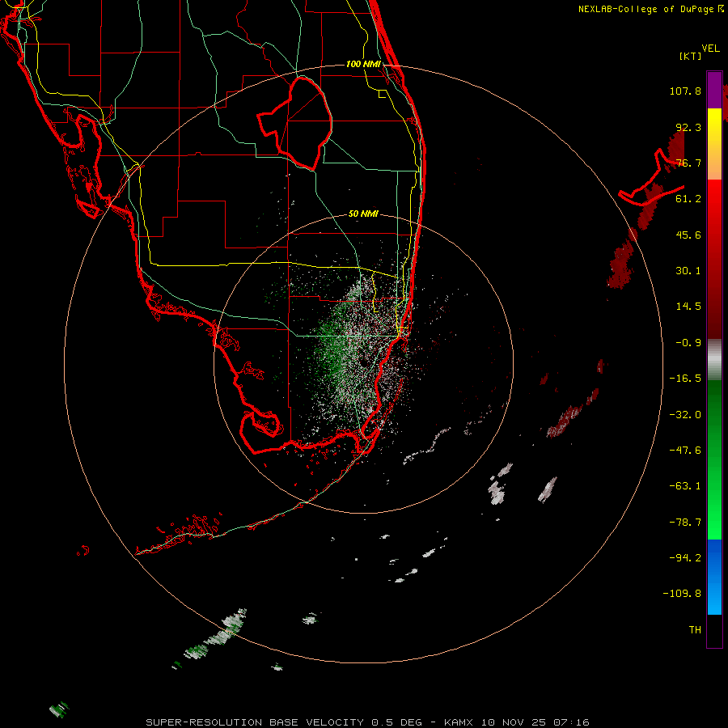Click the -47.6 velocity scale value
Image resolution: width=728 pixels, height=728 pixels.
[x=685, y=451]
